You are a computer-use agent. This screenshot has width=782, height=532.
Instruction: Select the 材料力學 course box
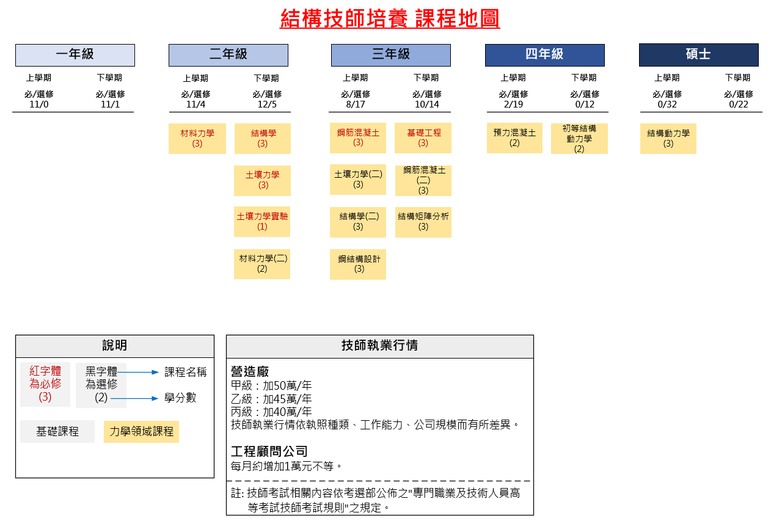pyautogui.click(x=197, y=138)
